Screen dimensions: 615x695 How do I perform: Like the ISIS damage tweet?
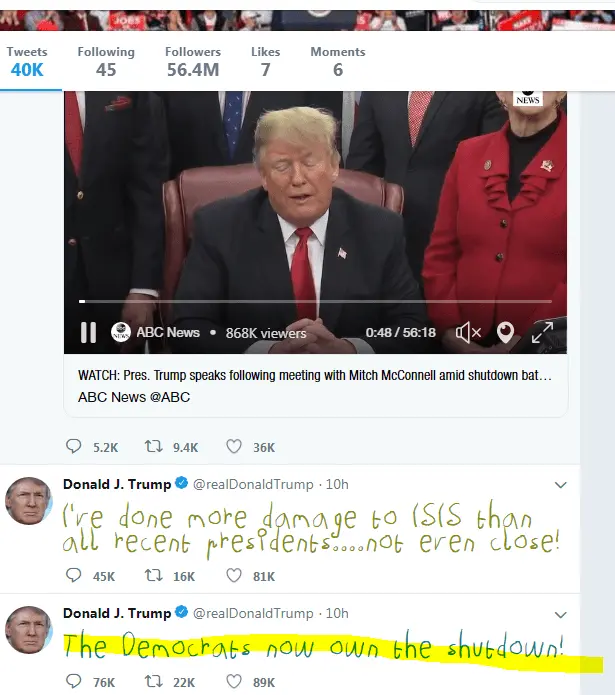(234, 575)
